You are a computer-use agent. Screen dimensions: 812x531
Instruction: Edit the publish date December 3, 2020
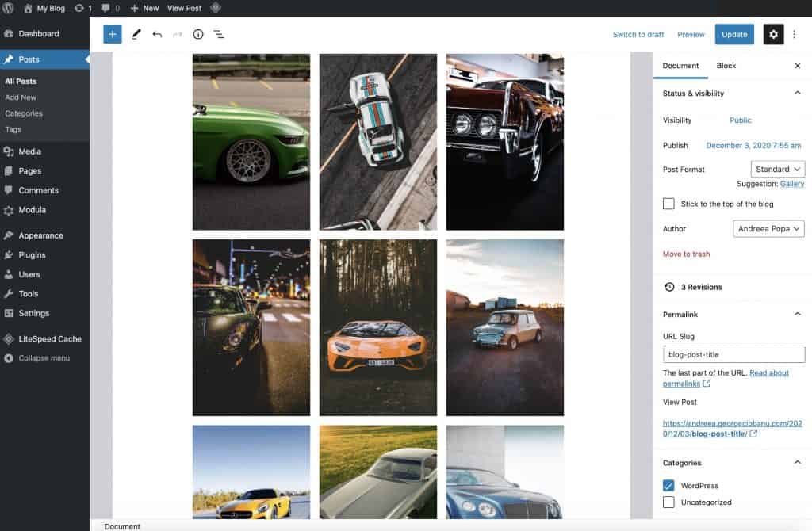(x=753, y=145)
